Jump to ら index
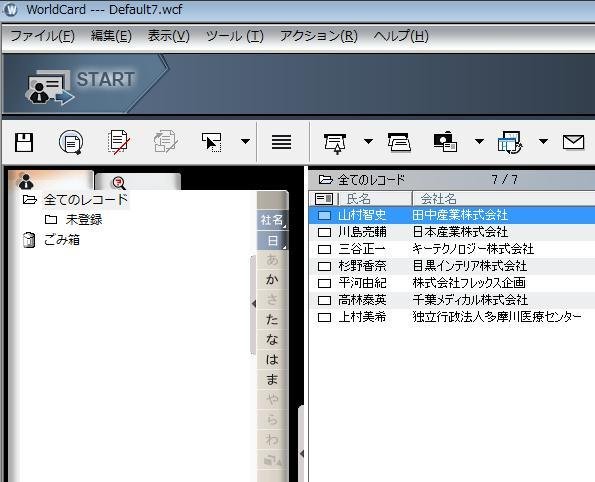The image size is (595, 482). point(272,420)
